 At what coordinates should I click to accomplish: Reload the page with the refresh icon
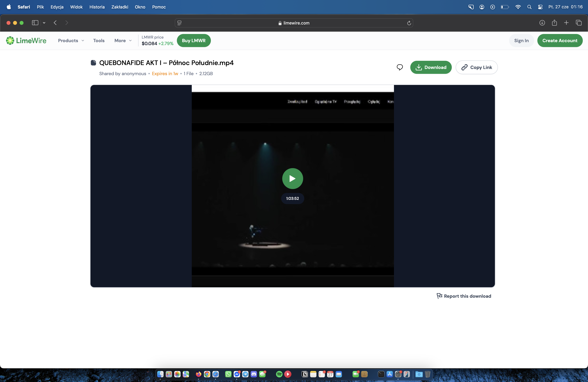[409, 23]
